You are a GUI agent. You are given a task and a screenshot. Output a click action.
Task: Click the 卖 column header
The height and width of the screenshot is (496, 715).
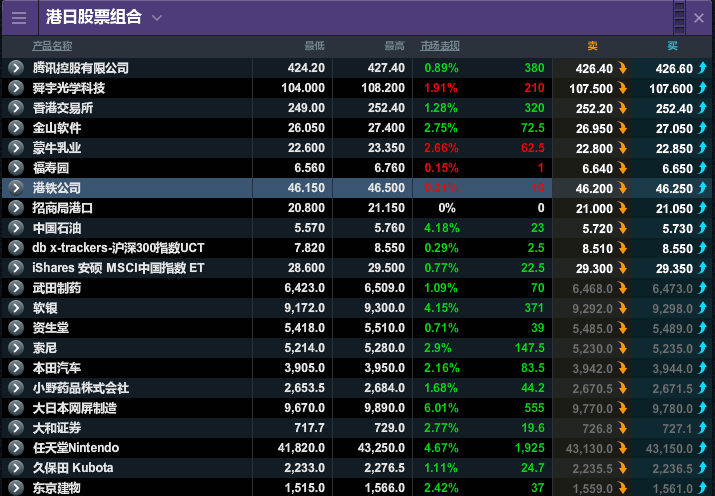592,46
